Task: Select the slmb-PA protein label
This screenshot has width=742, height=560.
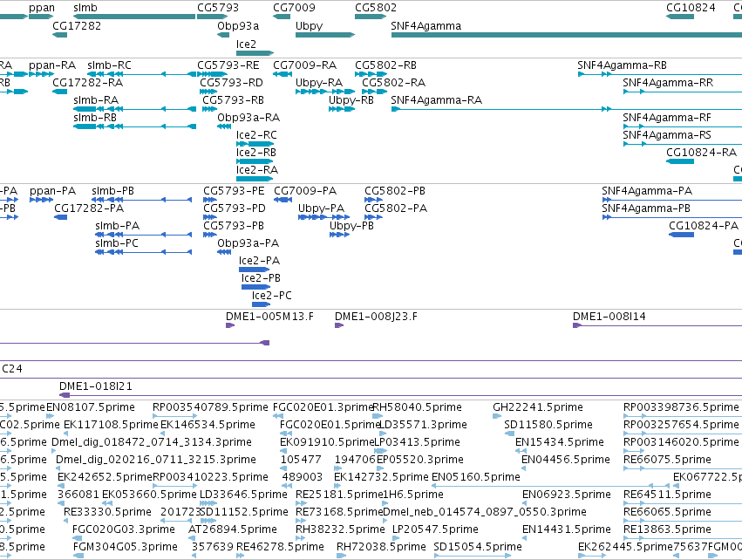Action: 118,226
